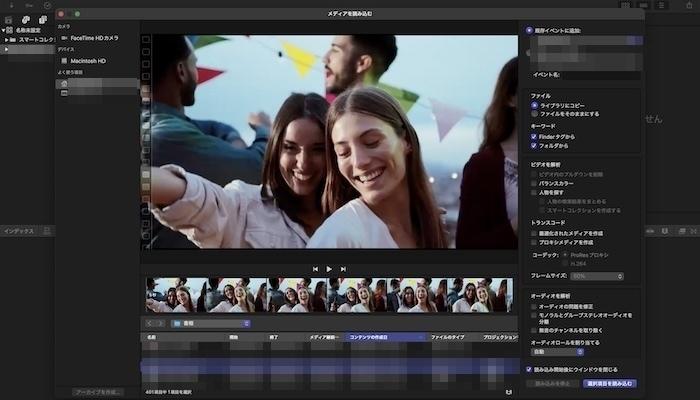Jump to the previous clip in the preview
700x400 pixels.
pos(316,269)
